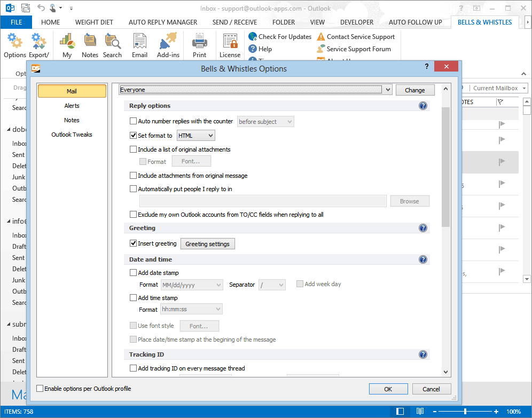Check Include attachments from original message
Image resolution: width=532 pixels, height=418 pixels.
pos(134,176)
